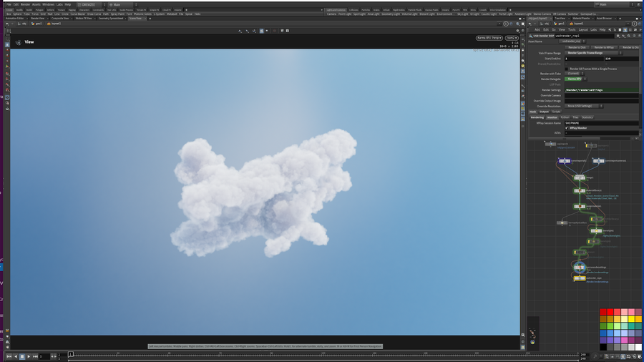Open the Render Delegate Karma XPU dropdown

576,79
